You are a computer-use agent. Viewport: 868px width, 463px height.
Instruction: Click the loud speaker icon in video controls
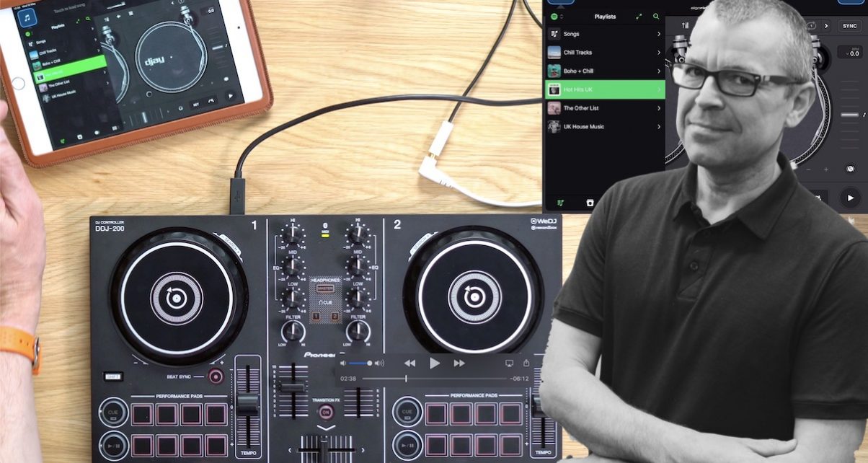pos(380,363)
